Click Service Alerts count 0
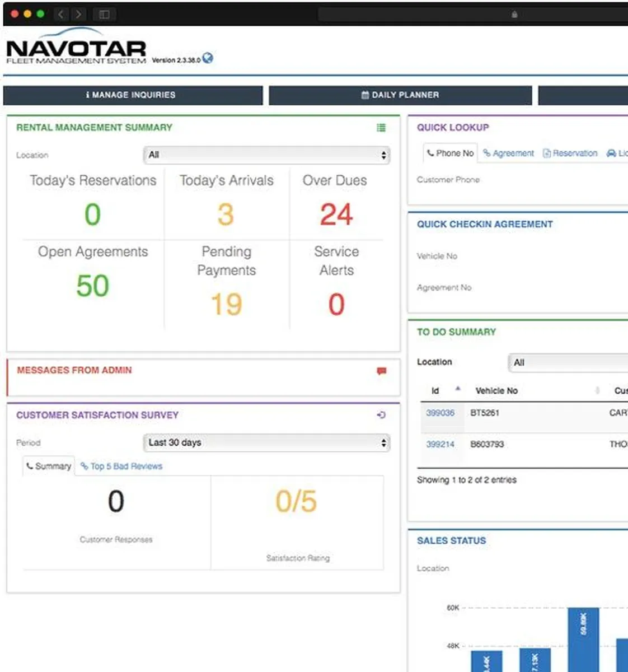628x672 pixels. pyautogui.click(x=336, y=304)
